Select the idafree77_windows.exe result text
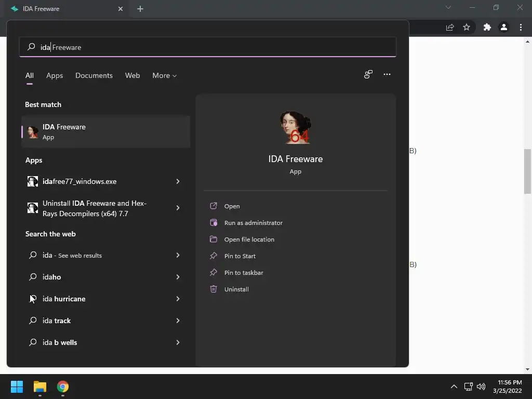This screenshot has height=399, width=532. coord(79,181)
